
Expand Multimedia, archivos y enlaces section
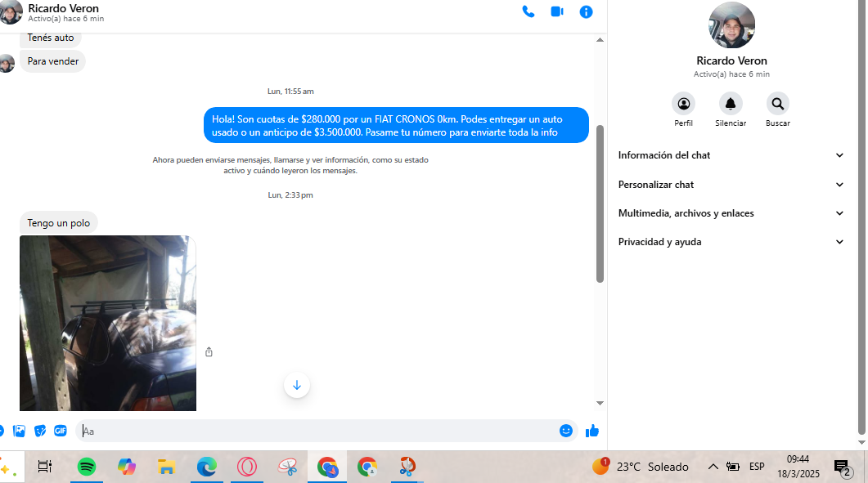(731, 213)
